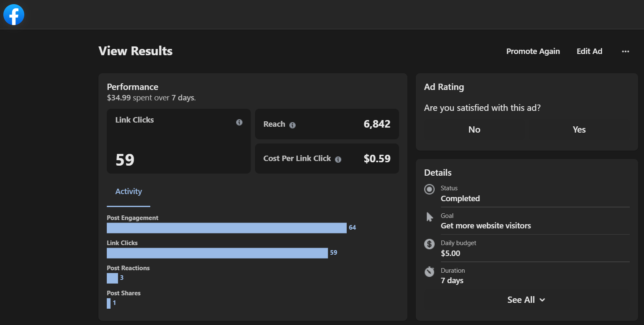The width and height of the screenshot is (644, 325).
Task: Select Yes for ad satisfaction
Action: (579, 130)
